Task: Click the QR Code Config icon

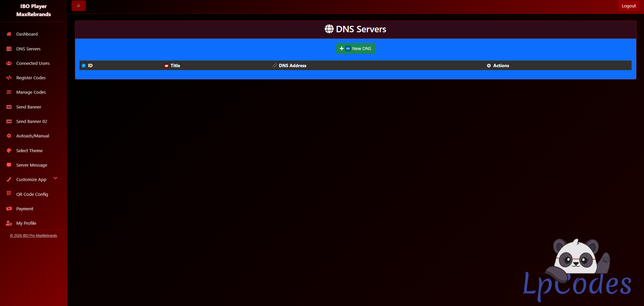Action: 9,193
